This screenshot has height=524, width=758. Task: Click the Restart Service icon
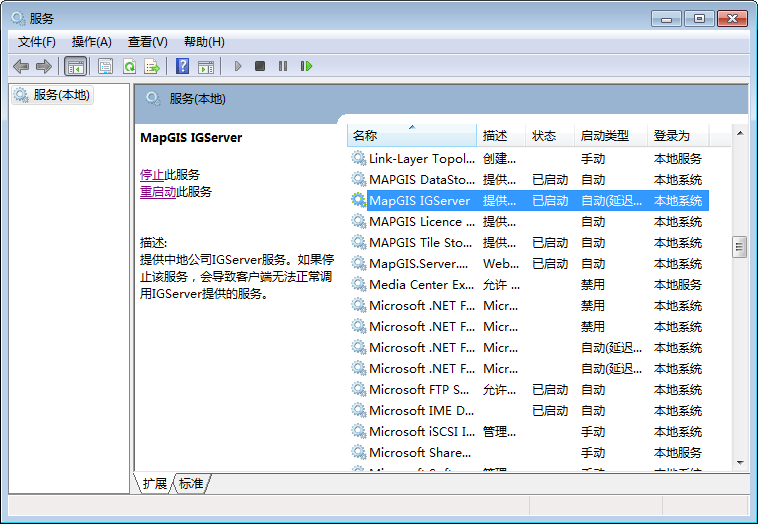306,66
